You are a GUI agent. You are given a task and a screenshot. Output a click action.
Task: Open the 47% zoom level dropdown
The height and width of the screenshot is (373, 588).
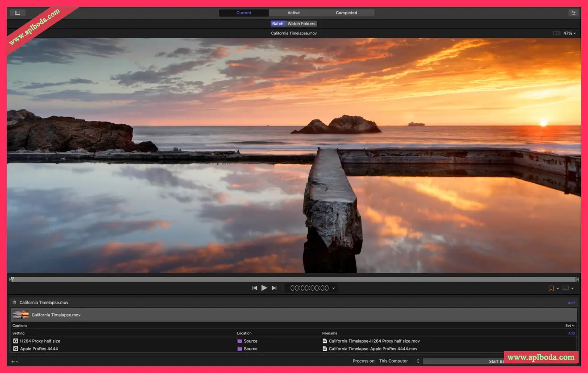(x=569, y=33)
